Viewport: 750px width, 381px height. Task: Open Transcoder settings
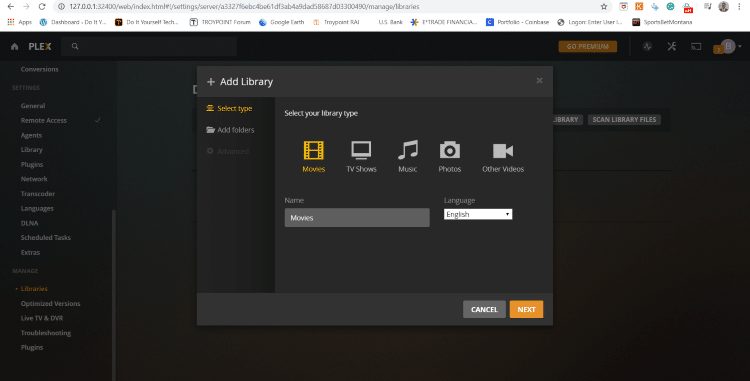click(38, 194)
